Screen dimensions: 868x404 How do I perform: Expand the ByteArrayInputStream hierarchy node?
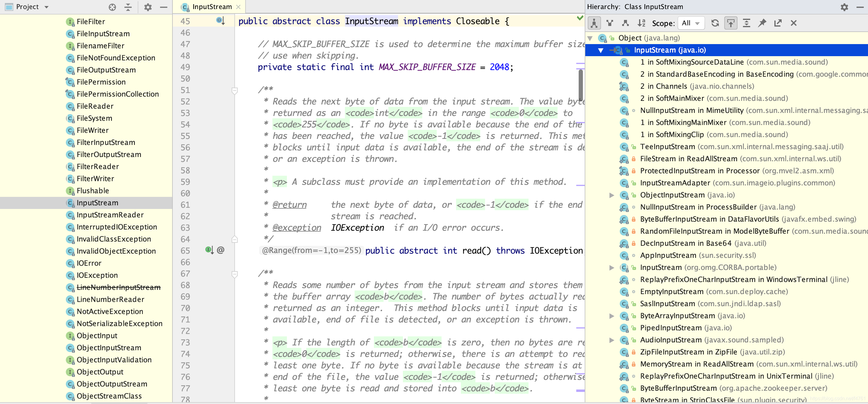click(x=612, y=316)
